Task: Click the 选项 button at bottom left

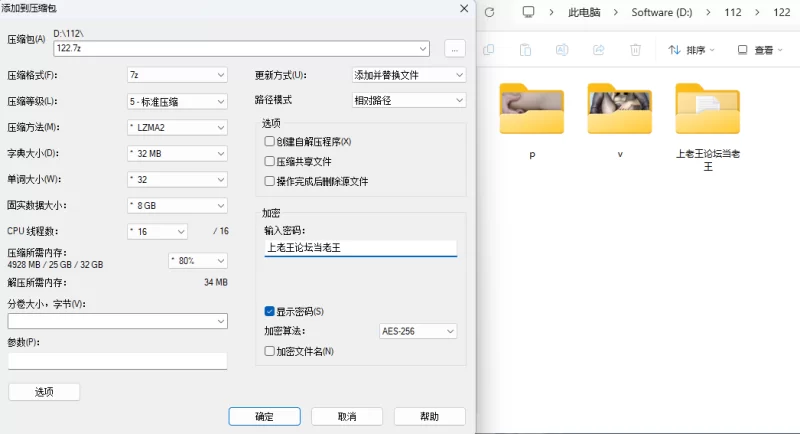Action: tap(44, 392)
